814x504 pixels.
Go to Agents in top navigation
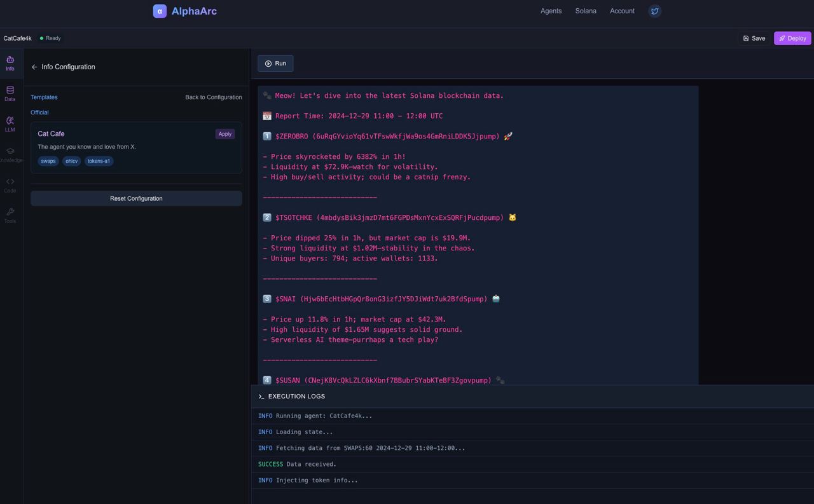(551, 11)
